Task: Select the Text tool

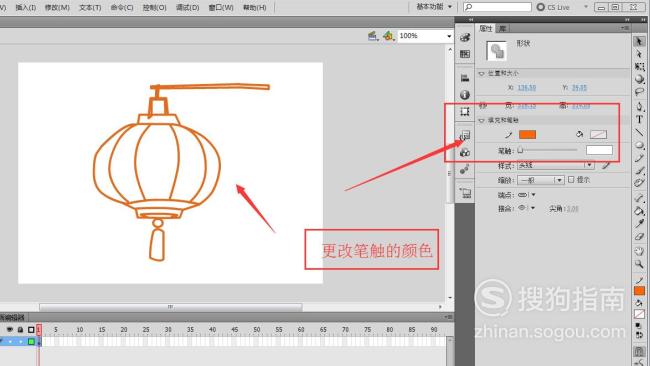Action: [x=639, y=119]
